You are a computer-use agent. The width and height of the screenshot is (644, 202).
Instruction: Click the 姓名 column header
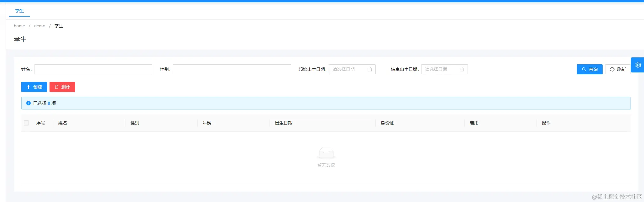click(x=63, y=123)
